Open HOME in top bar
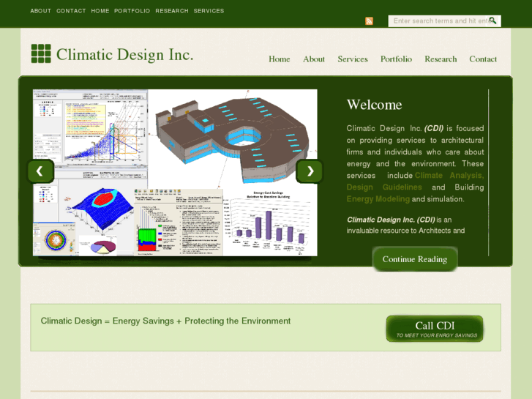The height and width of the screenshot is (399, 532). 100,11
